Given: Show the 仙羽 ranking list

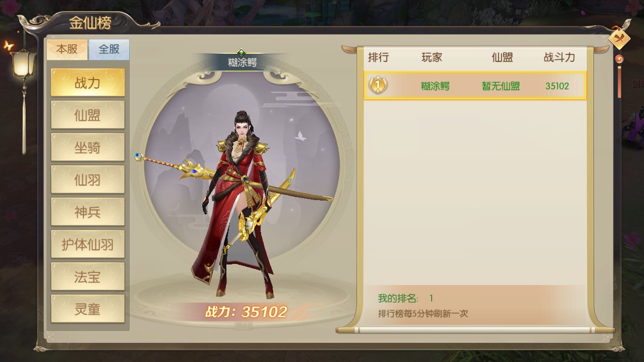Looking at the screenshot, I should [x=88, y=179].
